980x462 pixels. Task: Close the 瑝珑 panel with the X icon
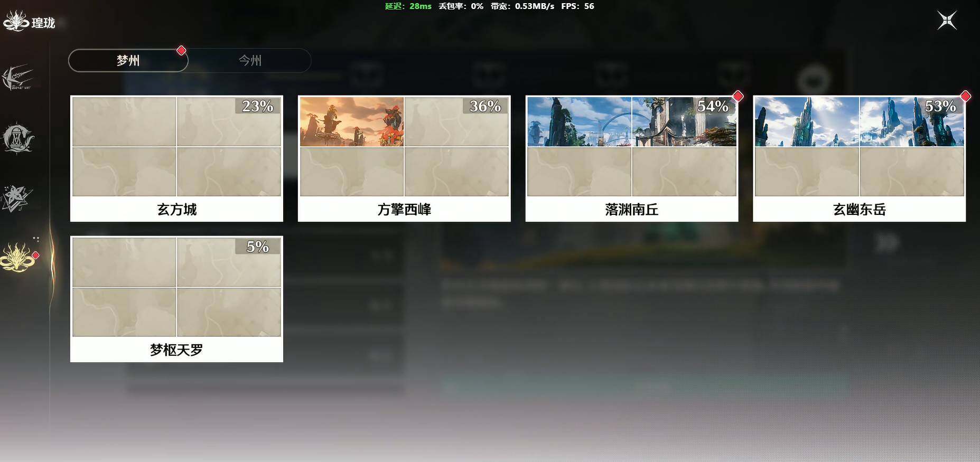947,21
